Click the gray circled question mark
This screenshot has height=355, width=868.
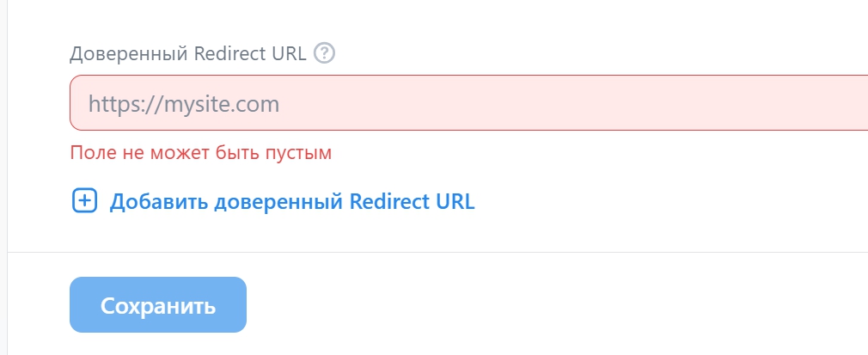click(x=324, y=53)
